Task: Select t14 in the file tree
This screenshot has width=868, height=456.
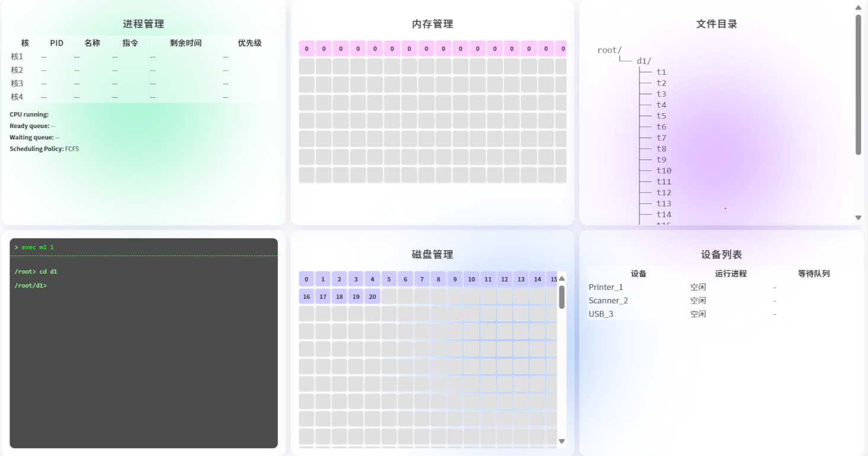Action: tap(664, 215)
